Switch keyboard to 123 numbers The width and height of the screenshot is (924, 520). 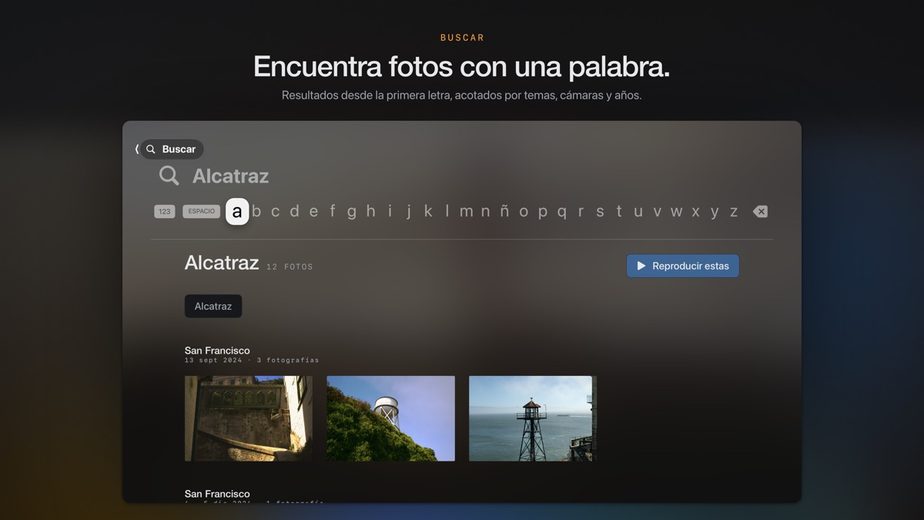[164, 211]
